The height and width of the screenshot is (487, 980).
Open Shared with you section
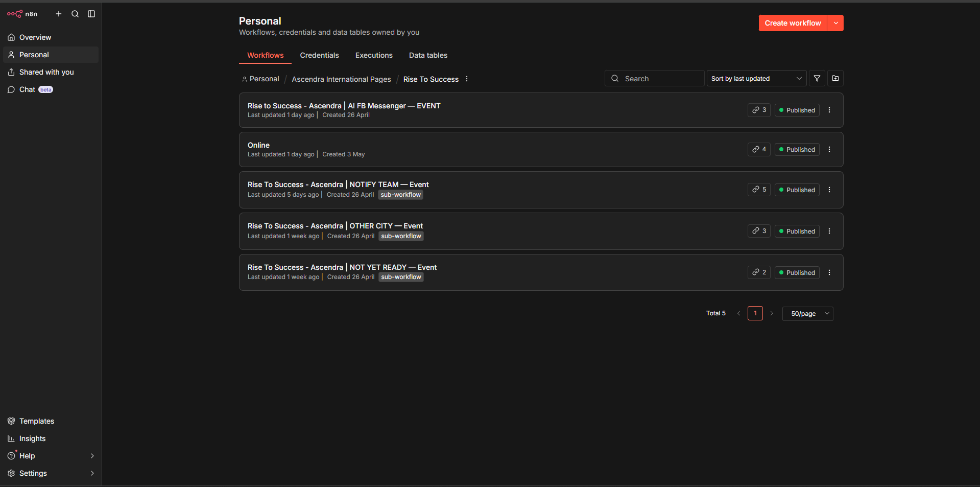pos(51,72)
